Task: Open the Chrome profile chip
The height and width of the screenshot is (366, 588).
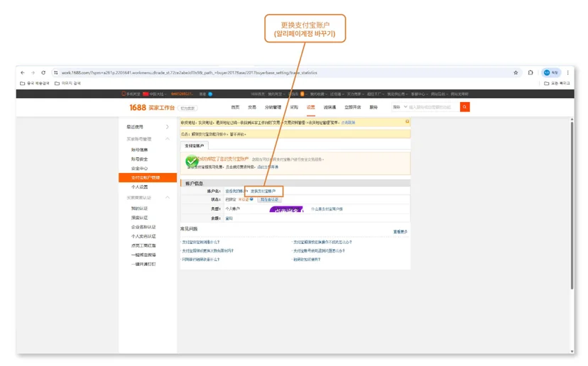Action: [x=551, y=72]
